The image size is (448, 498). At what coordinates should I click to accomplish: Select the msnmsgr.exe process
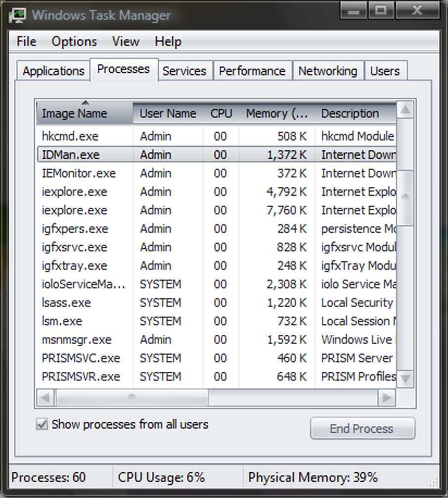click(x=217, y=340)
